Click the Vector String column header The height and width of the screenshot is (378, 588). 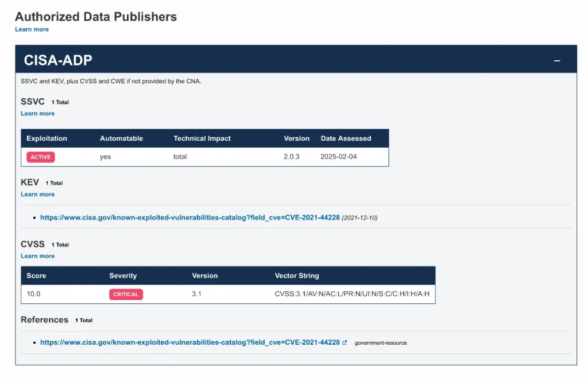pyautogui.click(x=297, y=276)
